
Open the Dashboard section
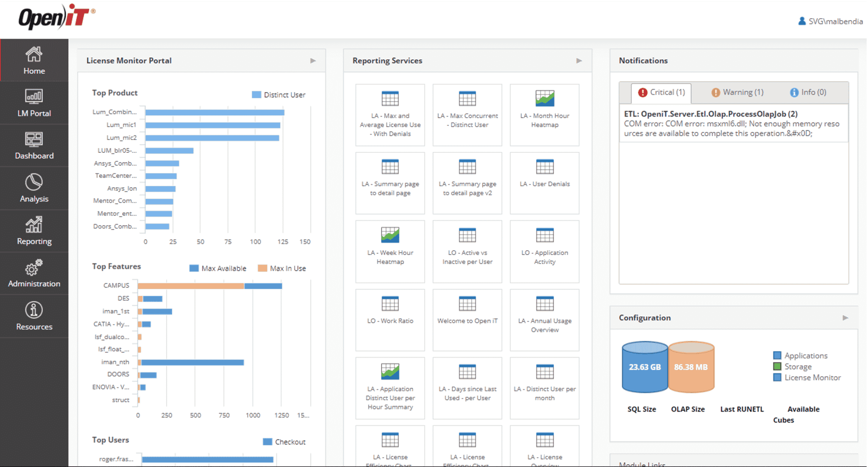[34, 146]
